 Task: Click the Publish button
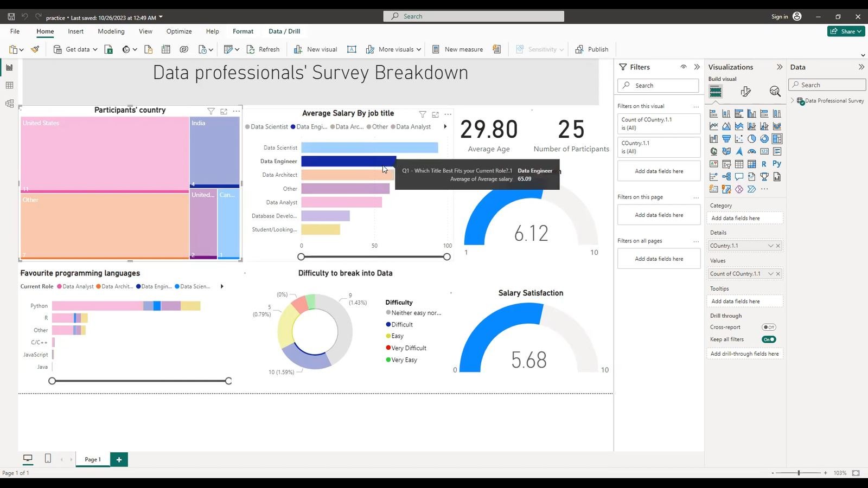point(592,49)
